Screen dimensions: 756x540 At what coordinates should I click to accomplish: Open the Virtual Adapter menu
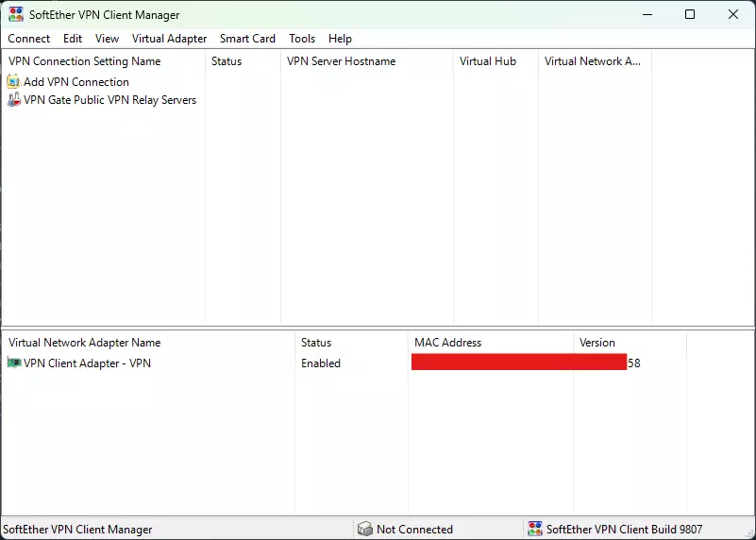tap(169, 39)
